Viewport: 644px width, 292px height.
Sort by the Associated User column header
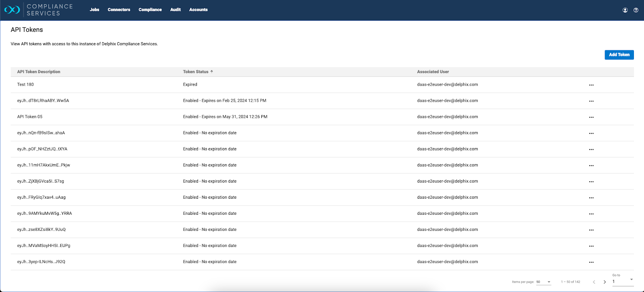coord(433,72)
